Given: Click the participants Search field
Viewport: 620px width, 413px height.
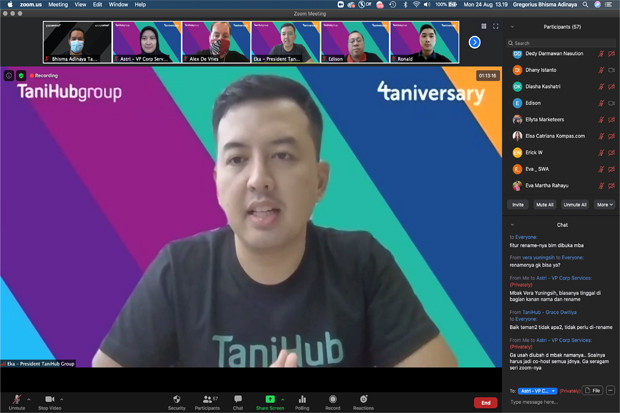Looking at the screenshot, I should 561,43.
